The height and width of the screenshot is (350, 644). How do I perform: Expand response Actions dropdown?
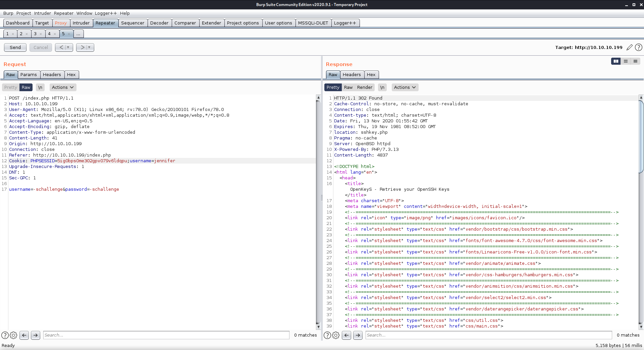pyautogui.click(x=405, y=87)
